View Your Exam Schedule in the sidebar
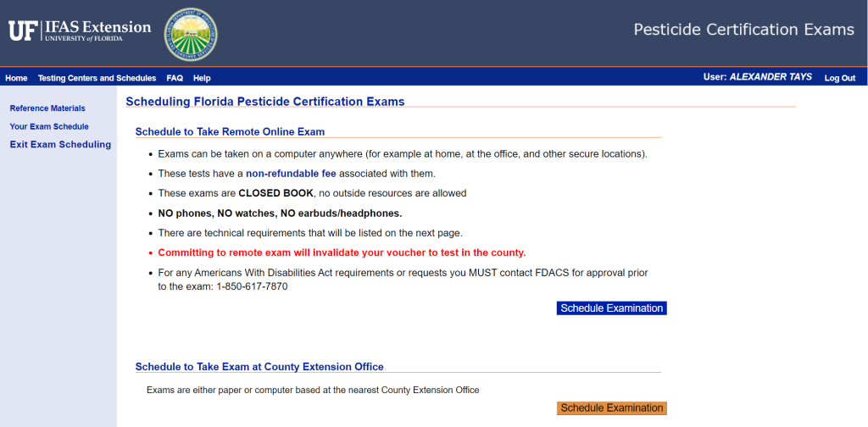The height and width of the screenshot is (427, 868). (49, 126)
